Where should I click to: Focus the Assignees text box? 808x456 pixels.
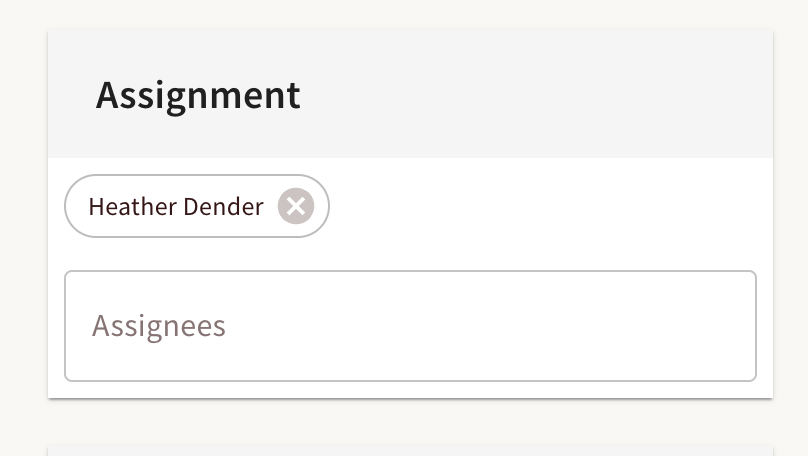pos(410,326)
